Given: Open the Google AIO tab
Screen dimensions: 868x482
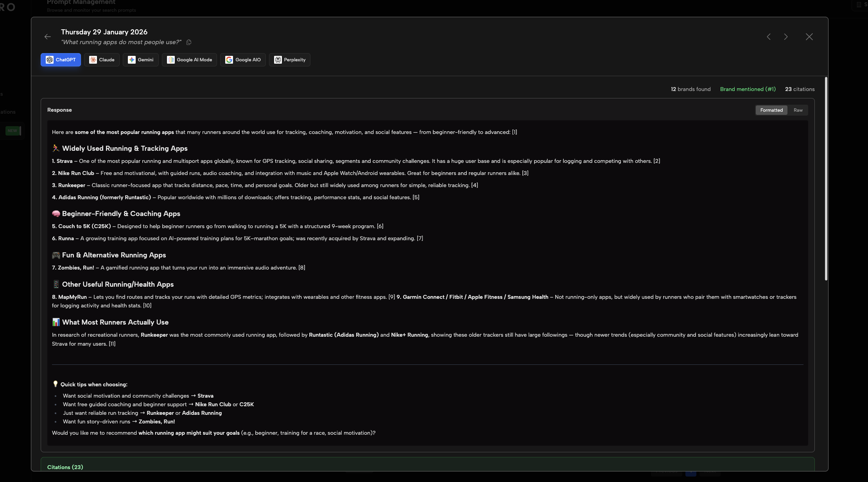Looking at the screenshot, I should click(x=243, y=60).
